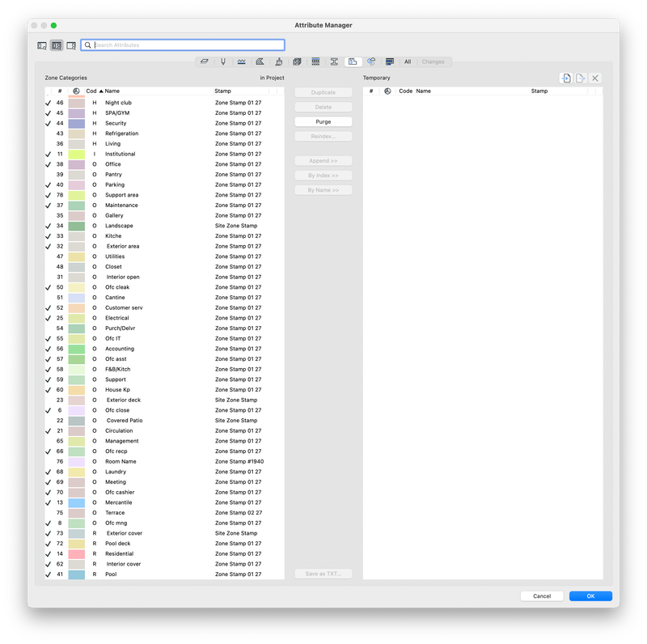647x644 pixels.
Task: Click the Pool blue color swatch
Action: (x=76, y=574)
